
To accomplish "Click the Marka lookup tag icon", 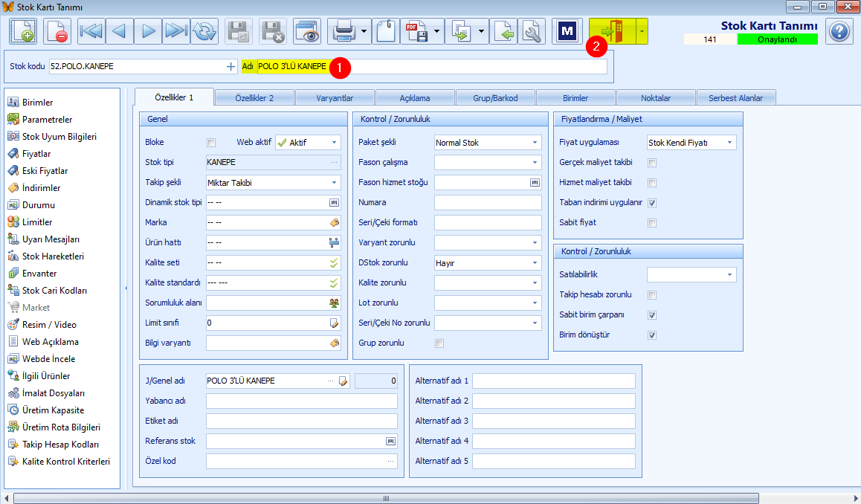I will pos(334,222).
